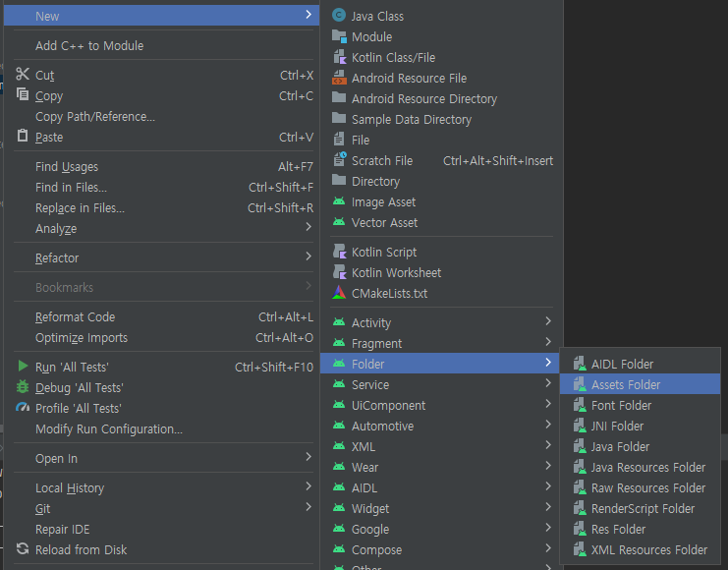The height and width of the screenshot is (570, 728).
Task: Select Modify Run Configuration...
Action: tap(161, 428)
